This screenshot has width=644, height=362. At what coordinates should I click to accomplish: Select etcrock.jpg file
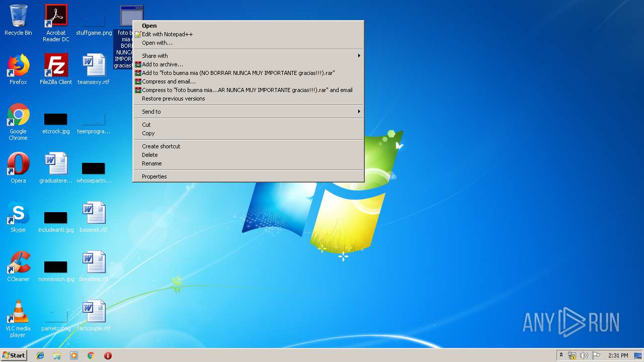click(x=56, y=124)
